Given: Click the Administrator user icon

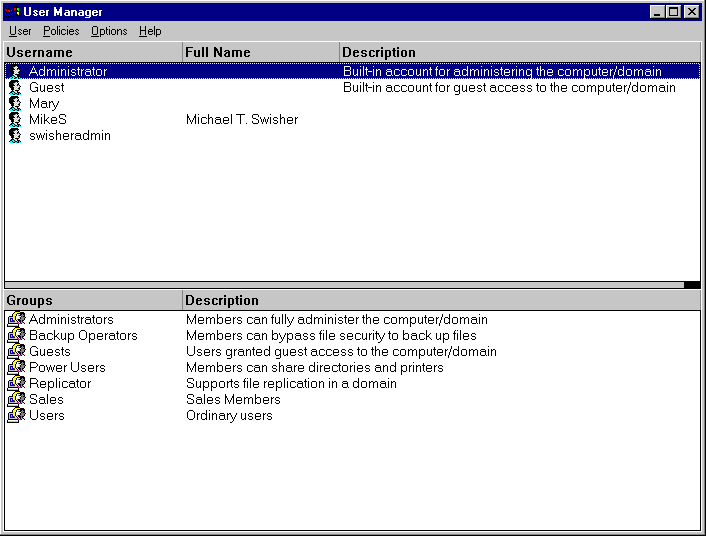Looking at the screenshot, I should tap(15, 71).
